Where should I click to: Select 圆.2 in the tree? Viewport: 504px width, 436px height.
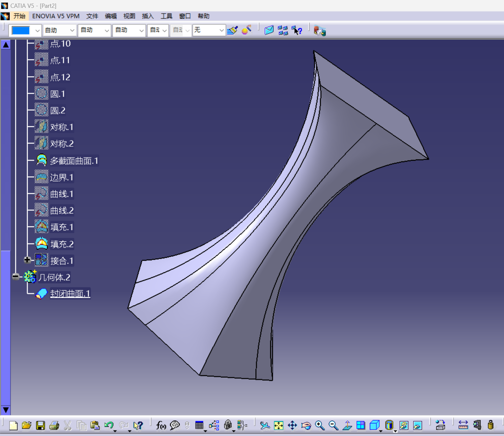coord(58,111)
